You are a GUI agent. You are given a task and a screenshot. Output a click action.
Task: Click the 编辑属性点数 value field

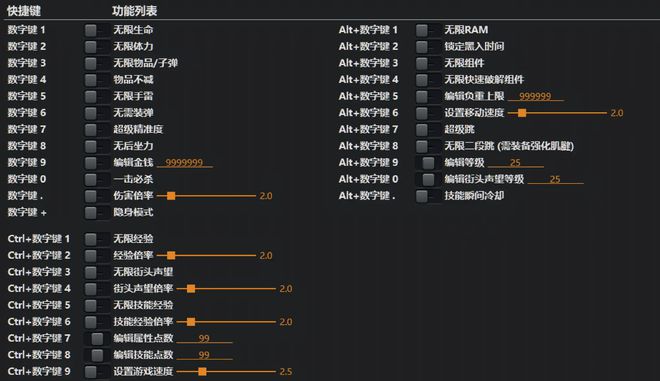pos(204,338)
